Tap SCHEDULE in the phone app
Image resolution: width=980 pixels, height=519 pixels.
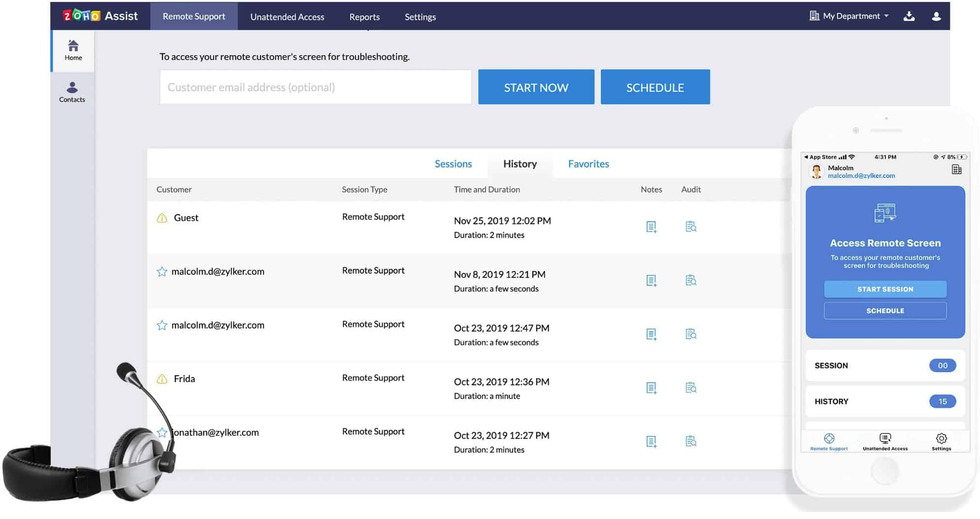point(885,311)
